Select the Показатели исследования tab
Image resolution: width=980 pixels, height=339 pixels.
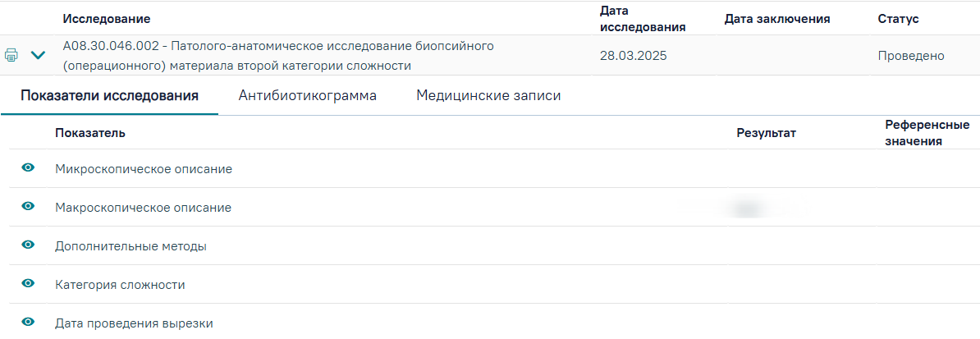click(x=110, y=96)
